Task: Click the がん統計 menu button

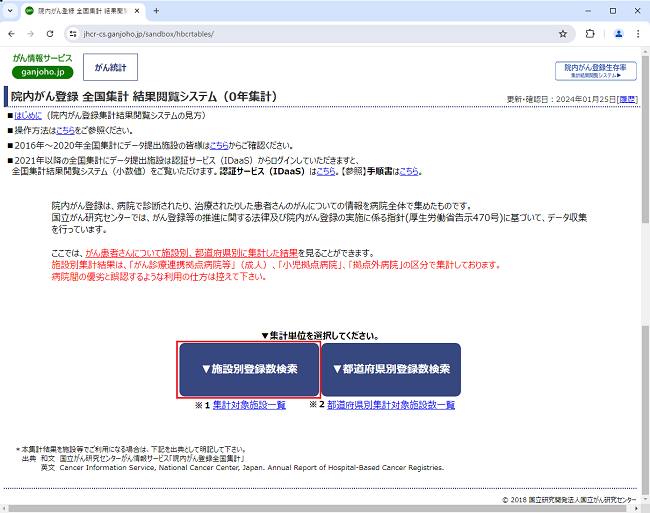Action: coord(110,67)
